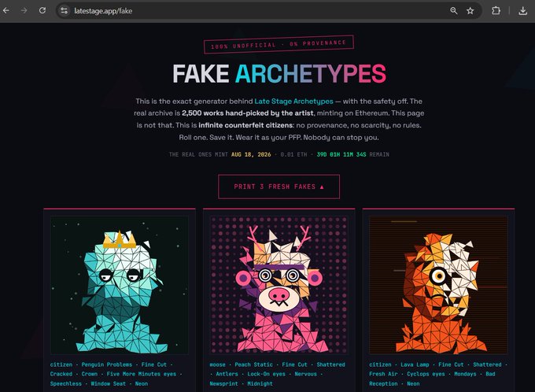Click the Print 3 Fresh Fakes button
The image size is (535, 392).
click(x=279, y=187)
